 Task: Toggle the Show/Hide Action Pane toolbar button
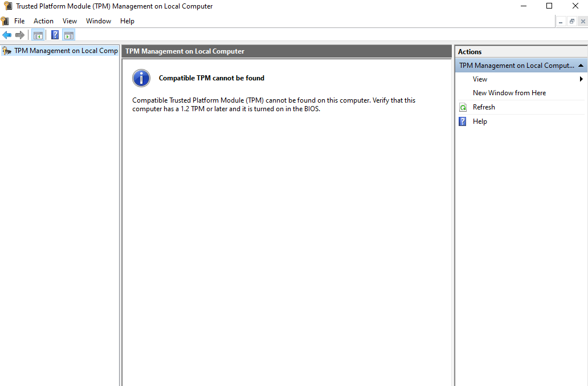coord(69,35)
